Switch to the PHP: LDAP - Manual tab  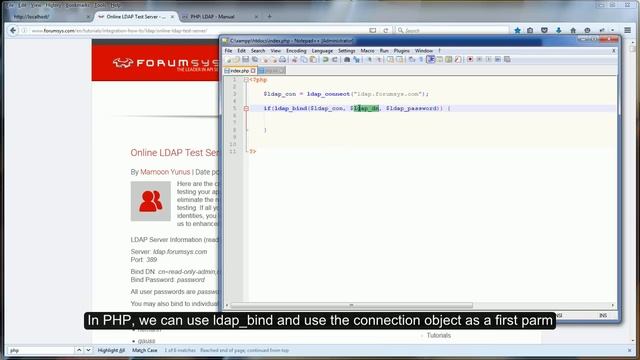click(220, 17)
